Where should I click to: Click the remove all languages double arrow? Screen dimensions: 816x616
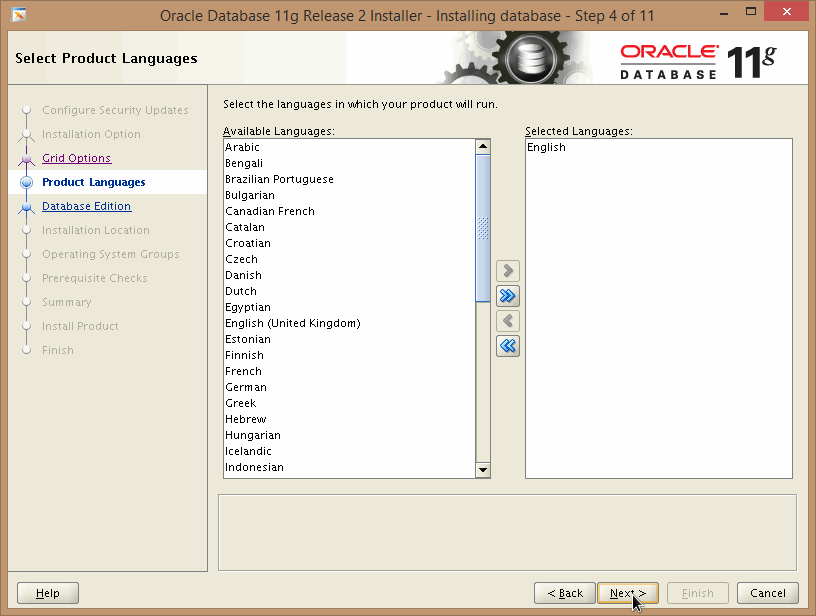508,346
